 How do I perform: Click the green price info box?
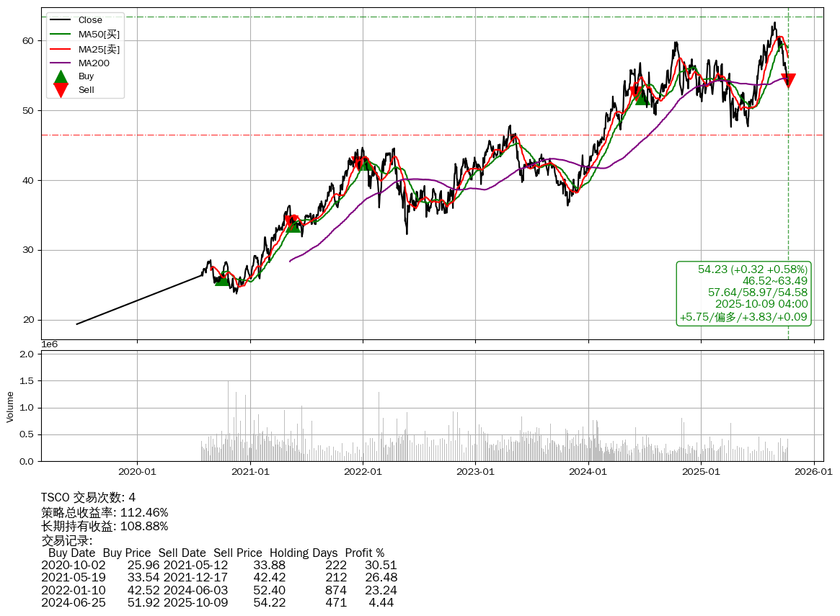click(x=743, y=293)
